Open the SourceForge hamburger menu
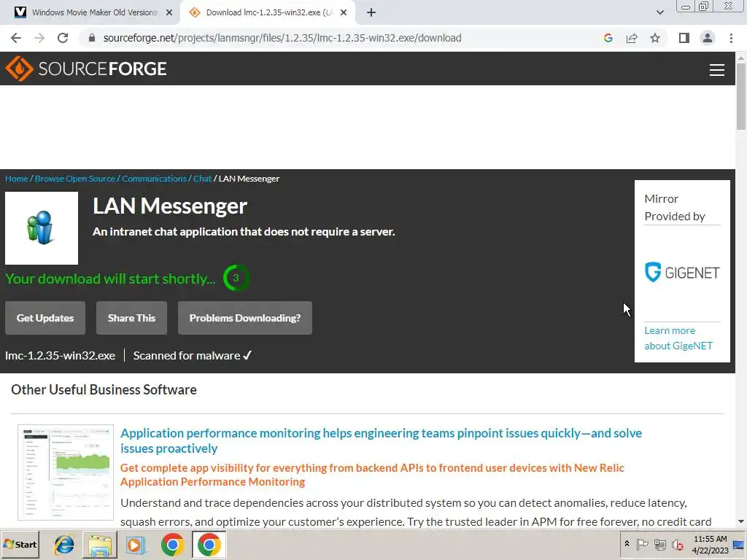Image resolution: width=747 pixels, height=560 pixels. pyautogui.click(x=717, y=69)
